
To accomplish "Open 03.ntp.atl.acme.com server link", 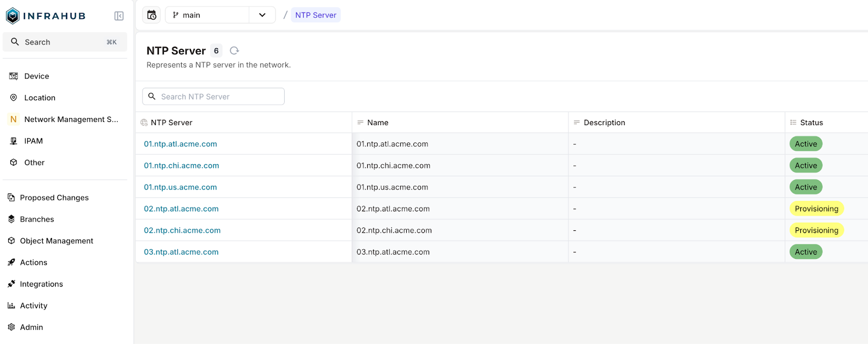I will (181, 252).
